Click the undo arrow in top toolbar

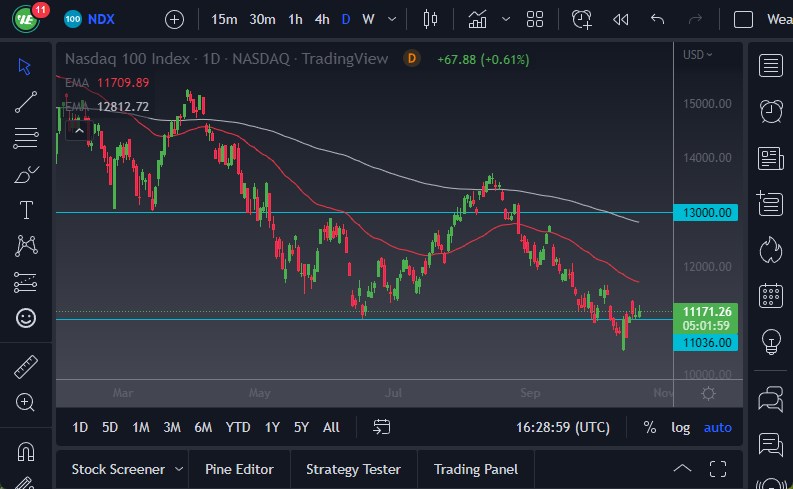click(x=657, y=19)
